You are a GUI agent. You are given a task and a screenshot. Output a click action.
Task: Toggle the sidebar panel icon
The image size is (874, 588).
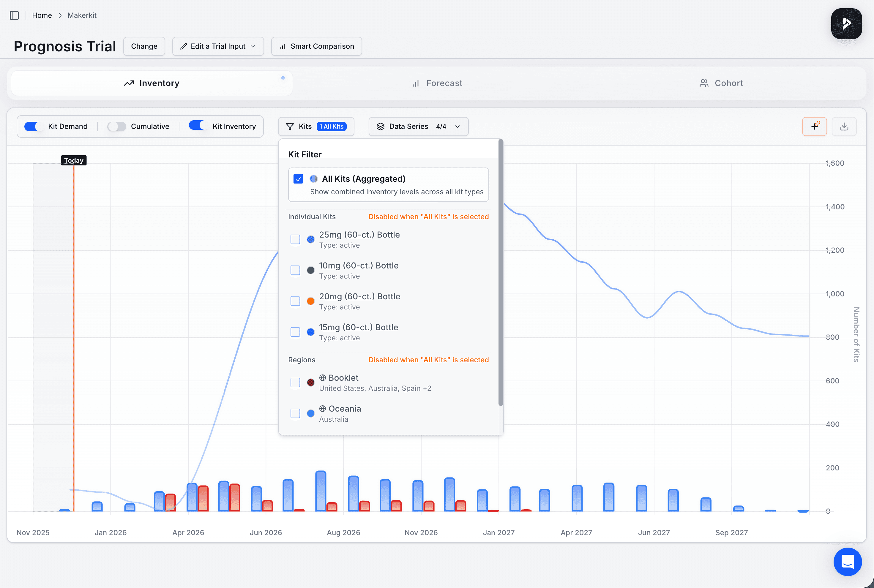point(14,15)
